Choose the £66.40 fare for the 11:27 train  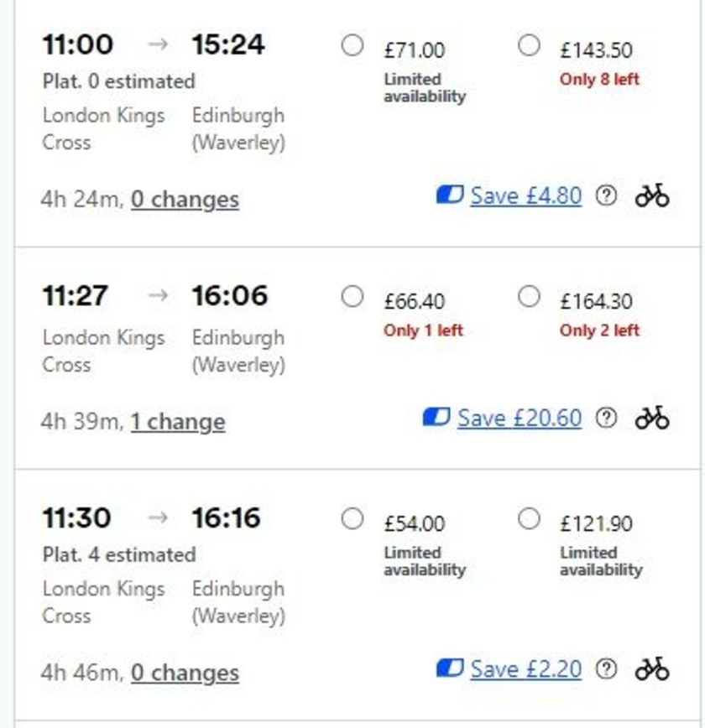pyautogui.click(x=352, y=297)
